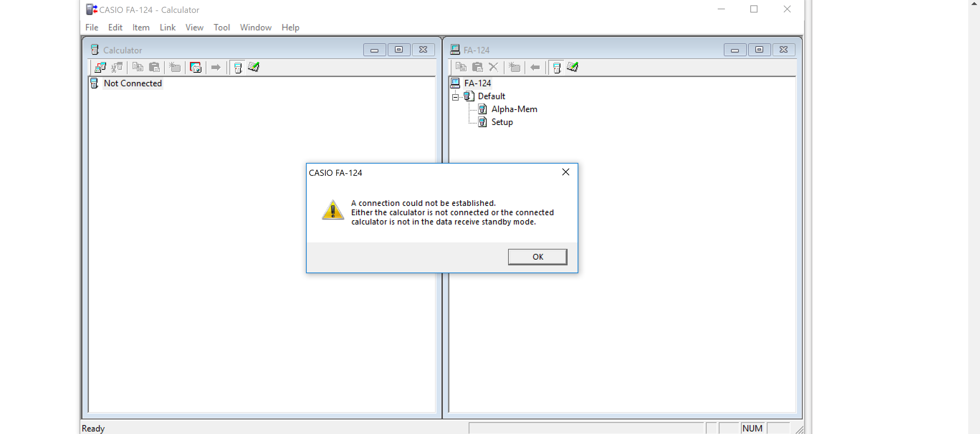Image resolution: width=980 pixels, height=434 pixels.
Task: Close the Calculator sub-window
Action: click(x=423, y=50)
